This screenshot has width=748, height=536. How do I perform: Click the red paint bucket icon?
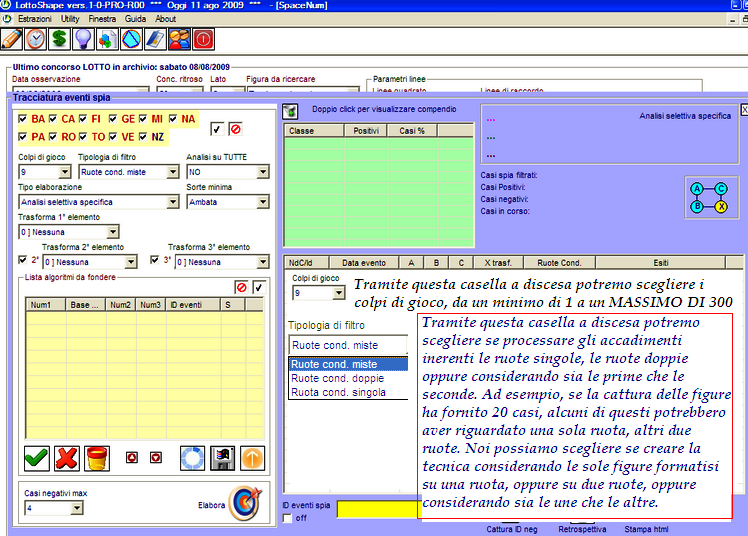click(97, 458)
